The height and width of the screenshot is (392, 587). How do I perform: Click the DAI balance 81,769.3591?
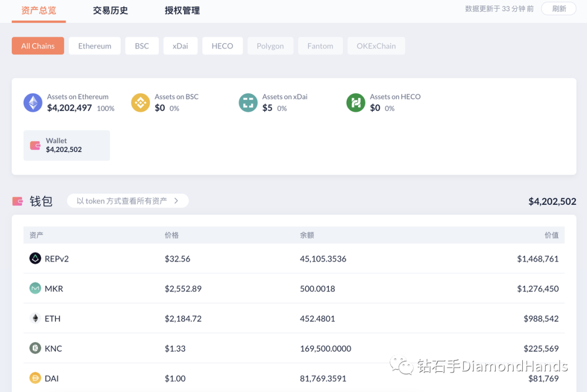click(323, 378)
